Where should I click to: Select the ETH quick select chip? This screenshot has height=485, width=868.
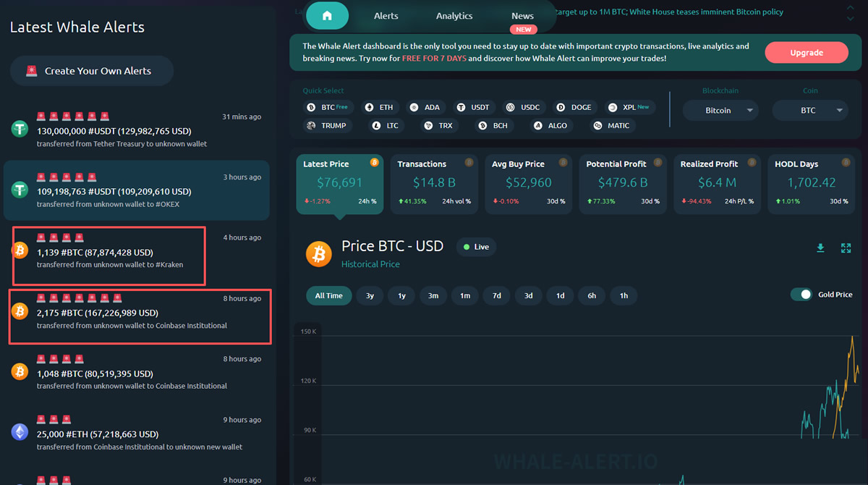[x=380, y=107]
